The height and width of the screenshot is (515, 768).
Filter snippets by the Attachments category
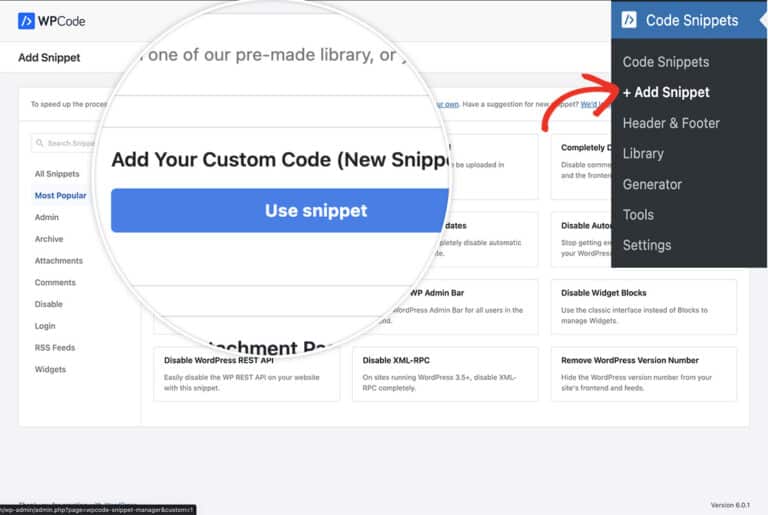click(x=59, y=261)
